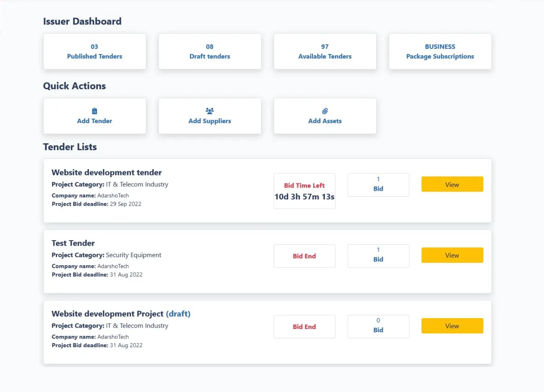Viewport: 544px width, 392px height.
Task: Click the clipboard icon above Add Tender
Action: pyautogui.click(x=95, y=111)
